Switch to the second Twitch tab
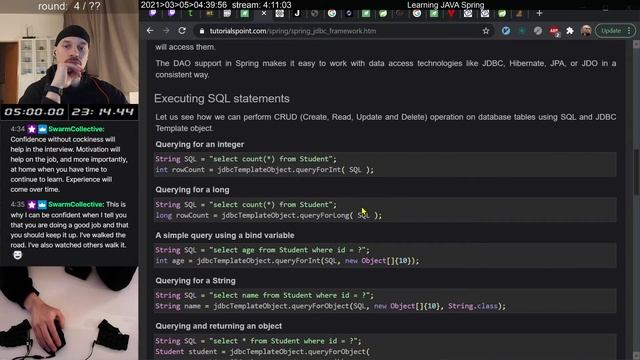Screen dimensions: 640x360 [x=171, y=13]
